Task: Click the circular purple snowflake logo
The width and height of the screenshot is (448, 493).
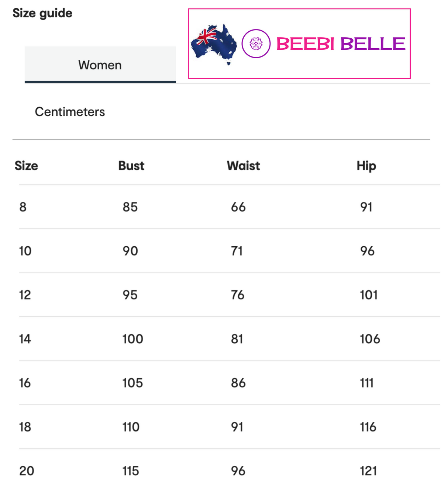Action: click(256, 44)
